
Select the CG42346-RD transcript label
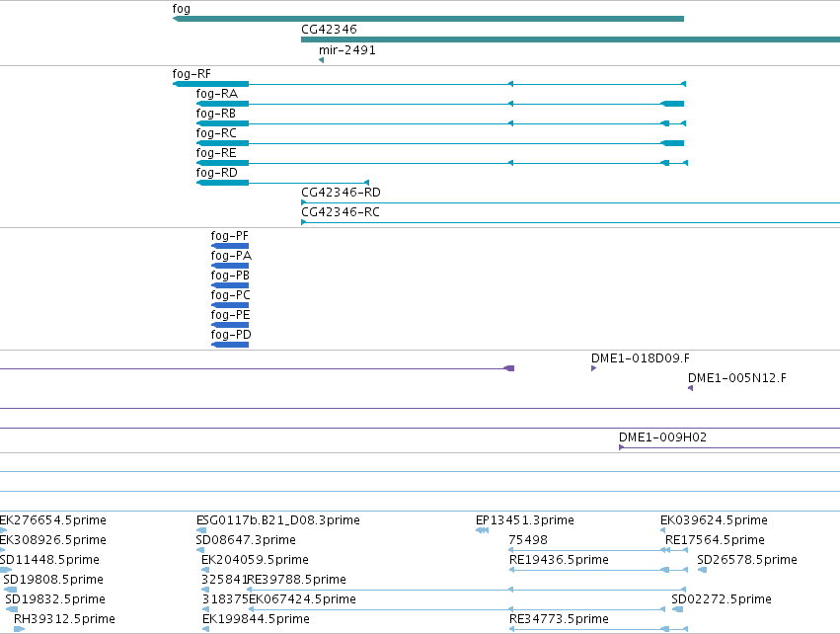coord(342,192)
